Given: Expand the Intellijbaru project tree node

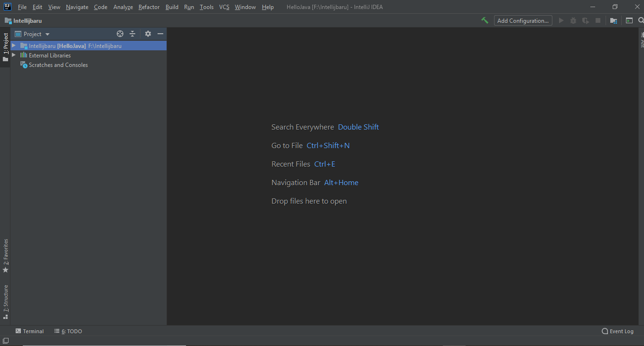Looking at the screenshot, I should coord(14,46).
